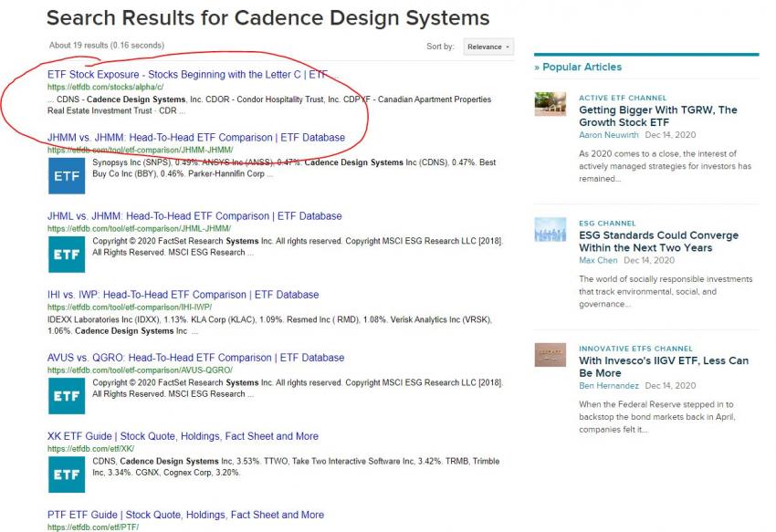This screenshot has width=776, height=532.
Task: Click the thumbnail for the Invesco IIGV article
Action: (551, 355)
